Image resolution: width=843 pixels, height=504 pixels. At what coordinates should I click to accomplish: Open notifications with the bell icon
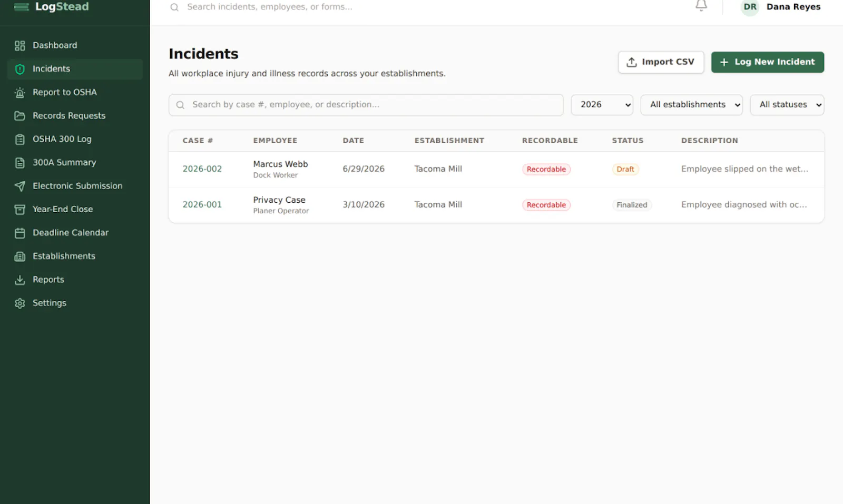701,6
